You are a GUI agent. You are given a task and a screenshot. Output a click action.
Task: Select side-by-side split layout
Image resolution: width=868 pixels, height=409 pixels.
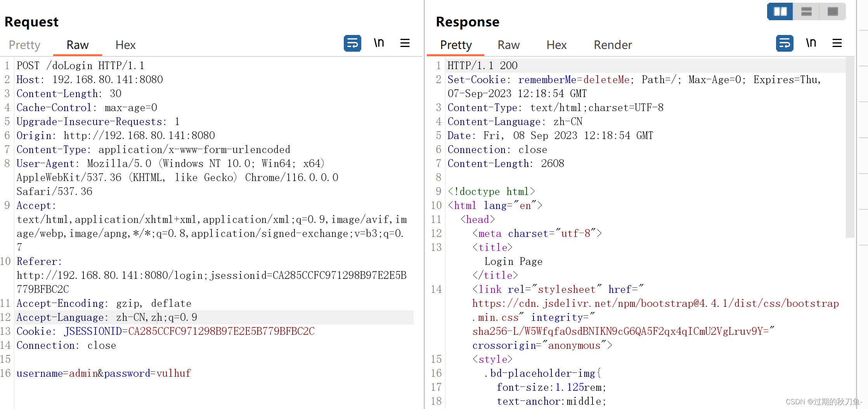pos(780,11)
